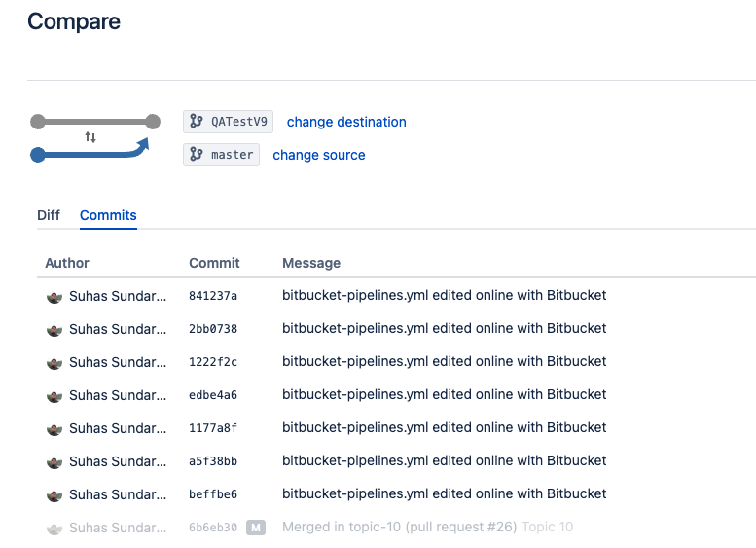The width and height of the screenshot is (756, 548).
Task: Open the 6b6eb30 merge commit
Action: point(213,528)
